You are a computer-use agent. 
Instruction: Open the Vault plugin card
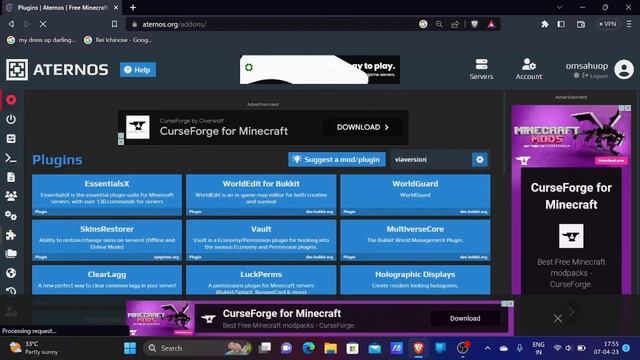coord(261,240)
